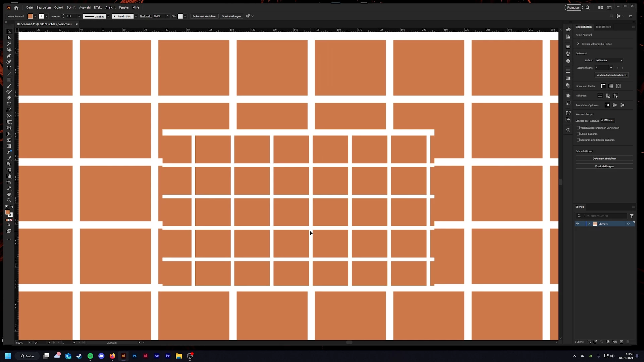Select the Eyedropper tool

(x=9, y=158)
